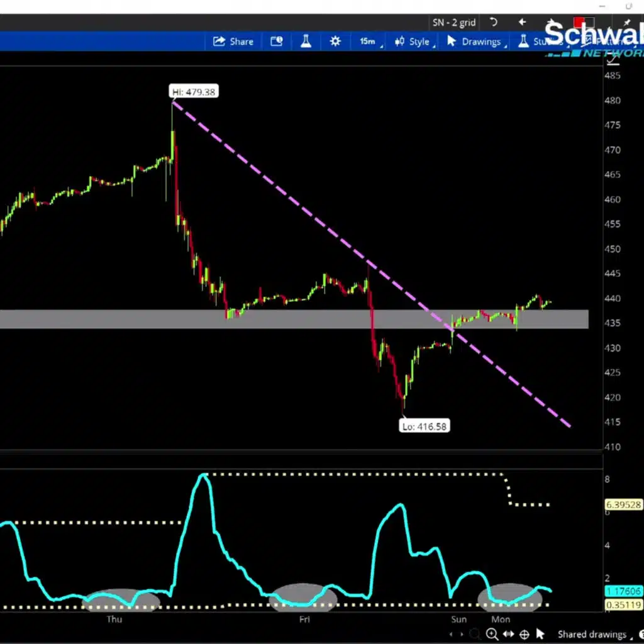Open the chart alert icon beside Share
The image size is (644, 644).
277,41
